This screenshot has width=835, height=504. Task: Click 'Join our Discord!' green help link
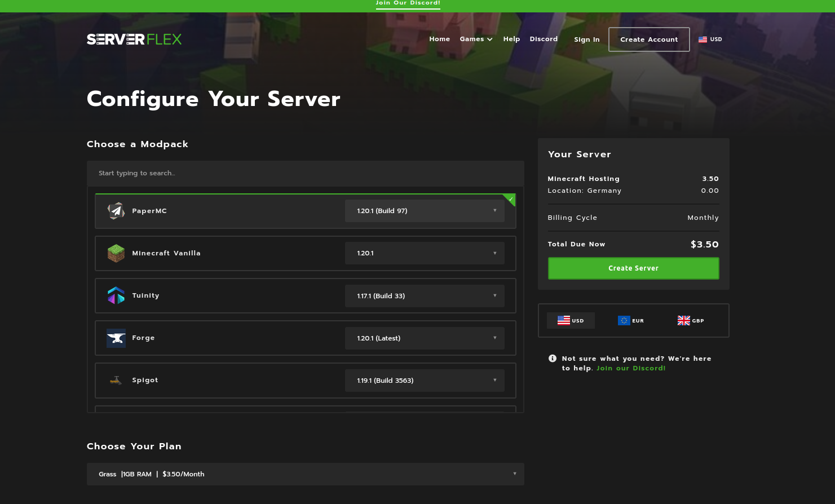point(631,368)
